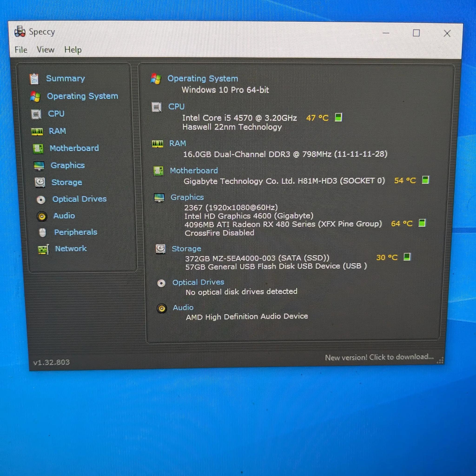
Task: Click the Graphics heading link in summary
Action: coord(187,197)
